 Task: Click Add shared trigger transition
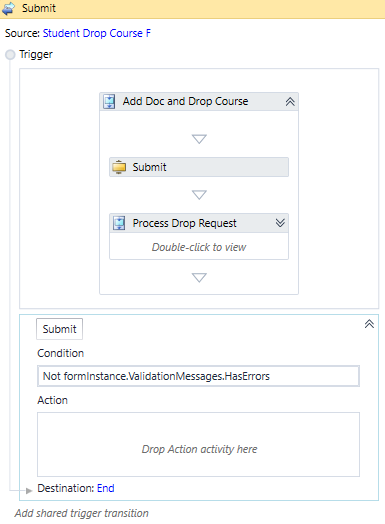tap(82, 513)
